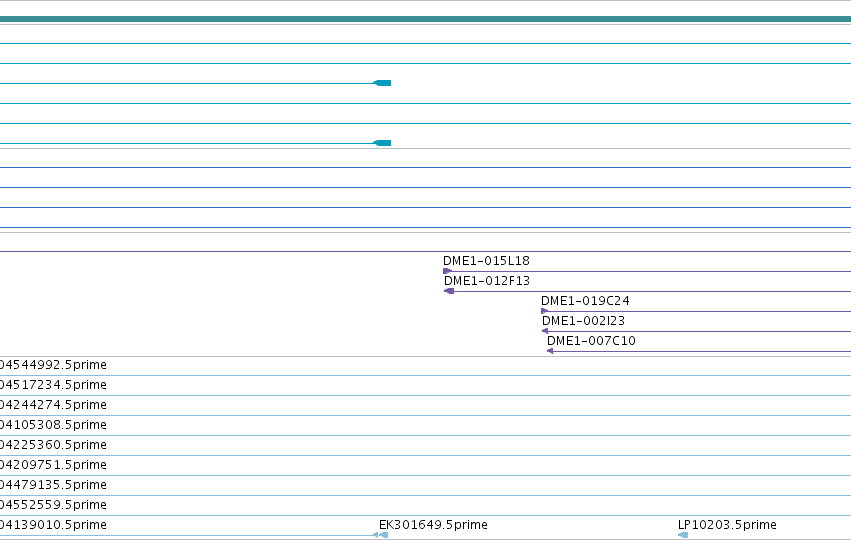Open the DME1-019C24 feature label

[x=585, y=301]
